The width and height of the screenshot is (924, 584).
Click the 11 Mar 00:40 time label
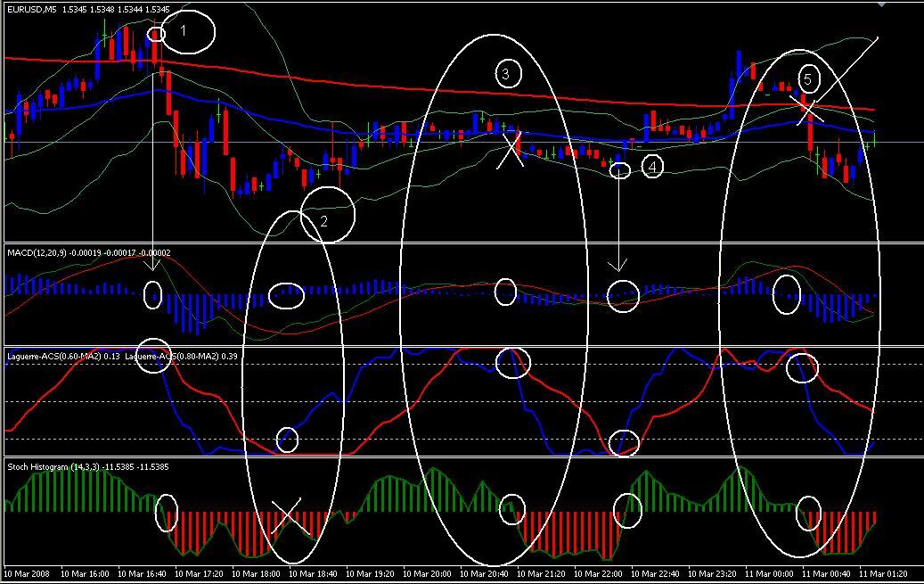point(826,573)
